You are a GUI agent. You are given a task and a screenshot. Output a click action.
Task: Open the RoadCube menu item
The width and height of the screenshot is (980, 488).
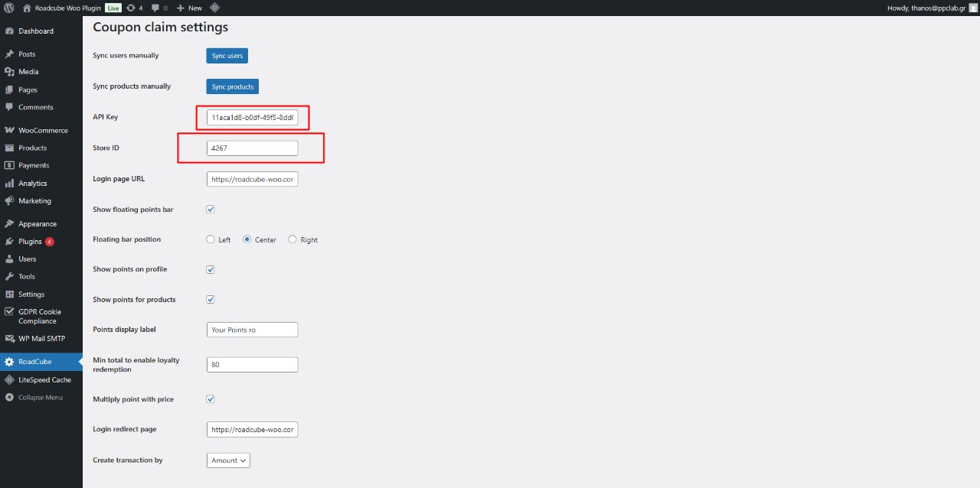click(x=41, y=362)
